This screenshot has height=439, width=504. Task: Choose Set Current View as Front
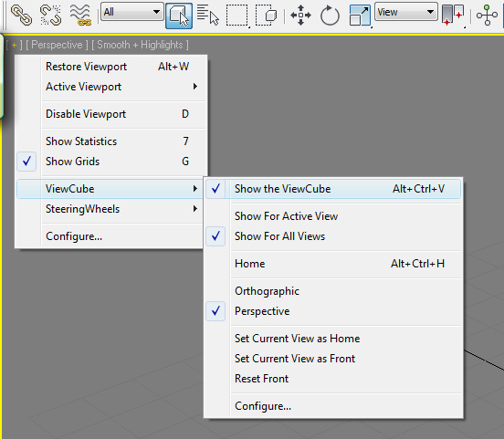point(333,359)
